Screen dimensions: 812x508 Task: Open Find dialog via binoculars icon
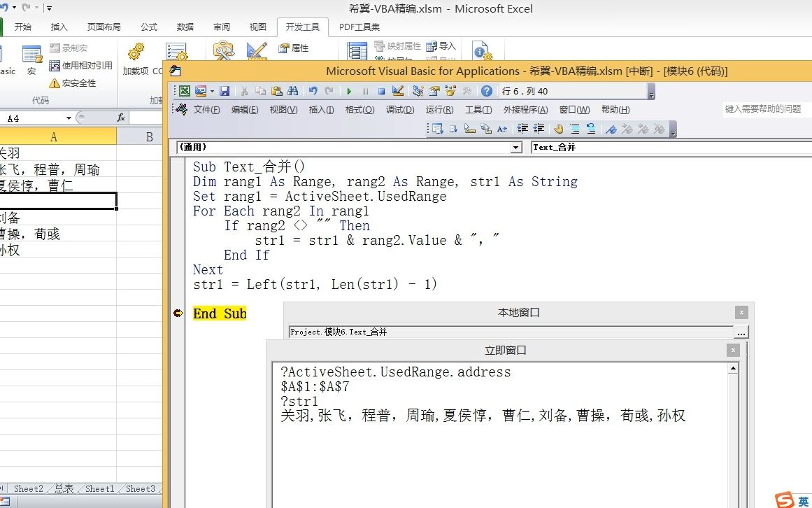tap(293, 90)
